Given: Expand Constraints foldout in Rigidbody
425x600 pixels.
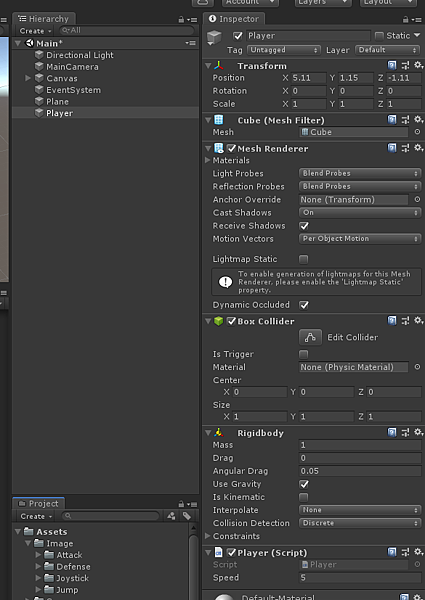Looking at the screenshot, I should (208, 536).
